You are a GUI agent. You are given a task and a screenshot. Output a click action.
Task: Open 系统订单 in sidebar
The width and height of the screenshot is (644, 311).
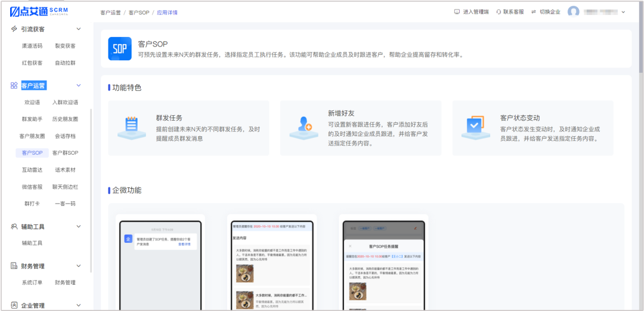click(32, 282)
